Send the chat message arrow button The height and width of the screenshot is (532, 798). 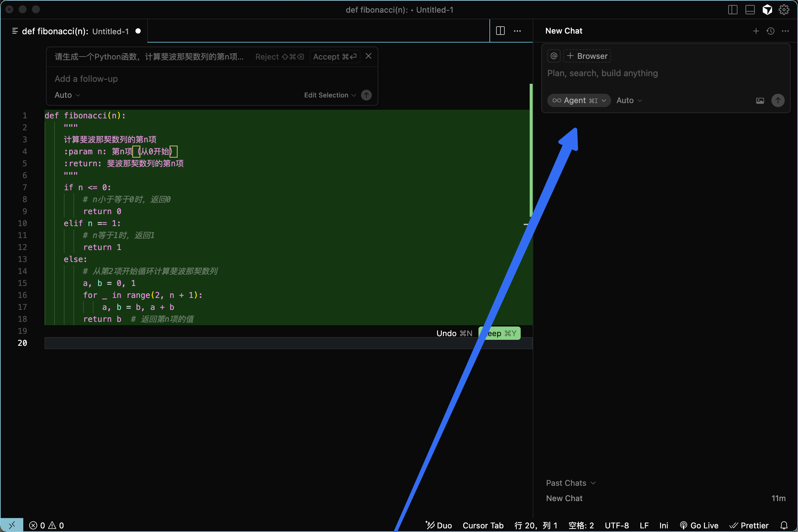(x=778, y=101)
